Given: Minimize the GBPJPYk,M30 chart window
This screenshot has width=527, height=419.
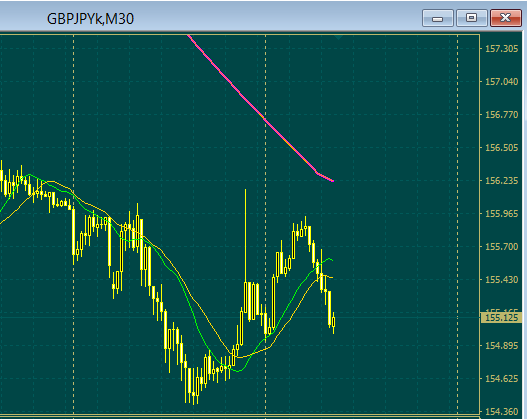Looking at the screenshot, I should [438, 18].
